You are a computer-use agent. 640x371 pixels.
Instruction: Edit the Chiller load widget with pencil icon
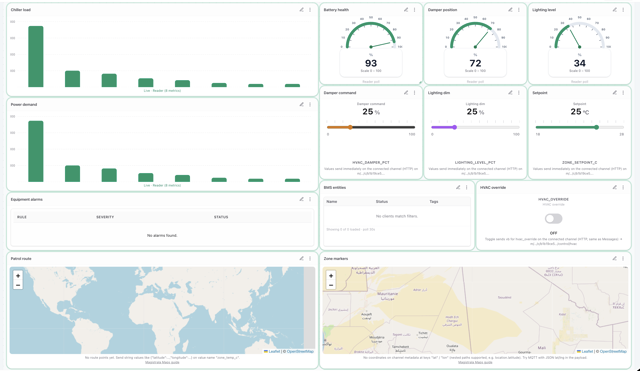301,10
